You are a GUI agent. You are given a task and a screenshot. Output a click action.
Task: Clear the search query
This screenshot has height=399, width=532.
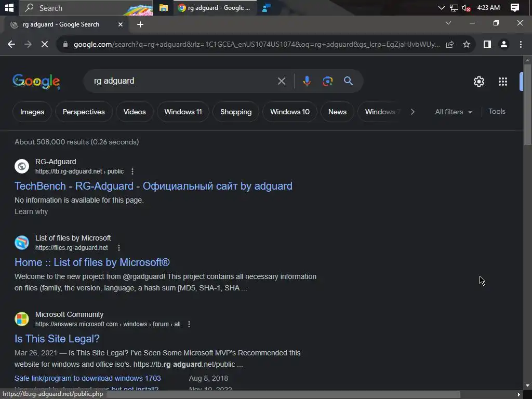point(281,81)
